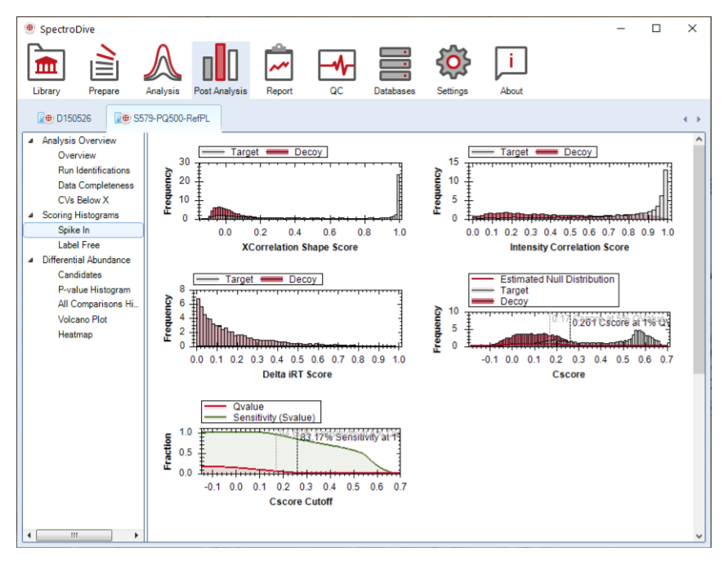Open the QC heartbeat monitor icon
Image resolution: width=728 pixels, height=565 pixels.
click(x=337, y=65)
